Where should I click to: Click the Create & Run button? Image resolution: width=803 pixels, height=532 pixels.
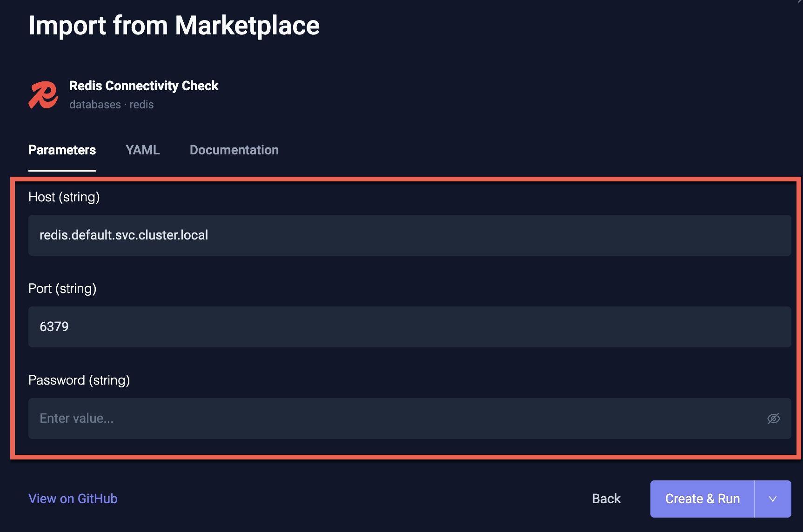(x=702, y=499)
